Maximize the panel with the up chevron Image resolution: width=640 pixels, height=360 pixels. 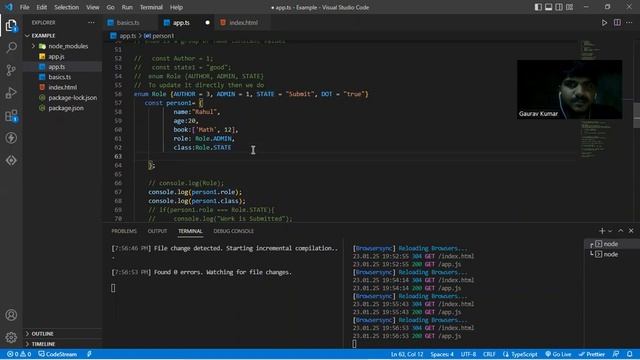click(x=621, y=231)
